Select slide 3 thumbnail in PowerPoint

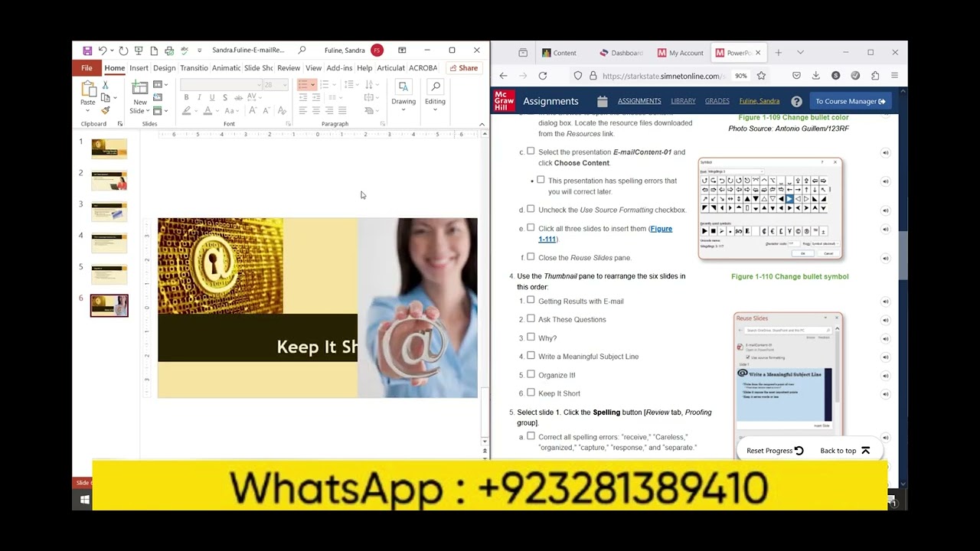pos(109,212)
